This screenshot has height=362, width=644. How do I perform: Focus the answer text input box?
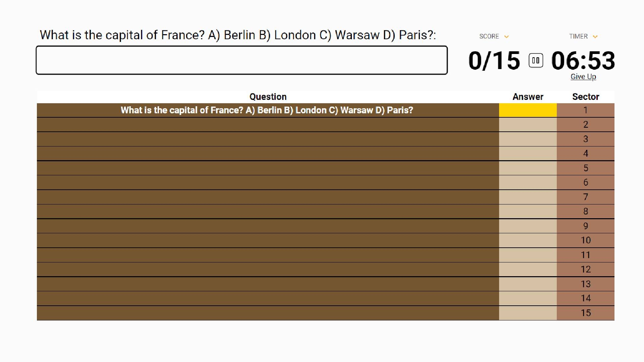pyautogui.click(x=241, y=60)
